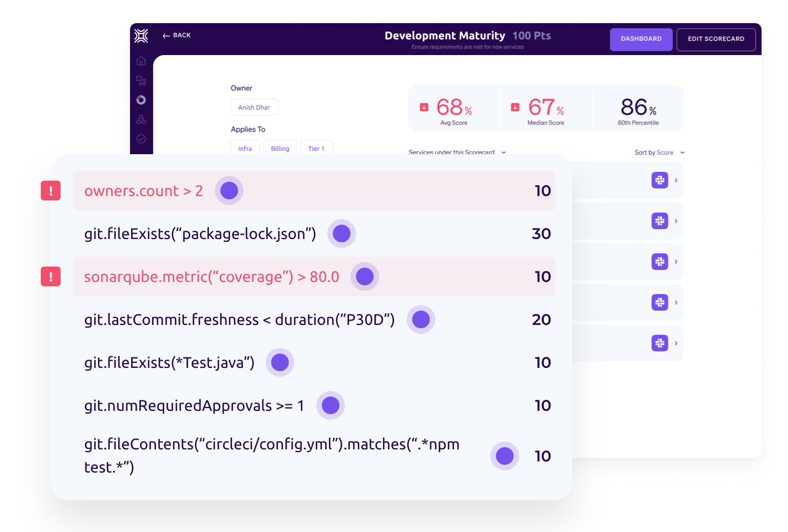The height and width of the screenshot is (532, 788).
Task: Click Slack icon on second service row
Action: click(660, 221)
